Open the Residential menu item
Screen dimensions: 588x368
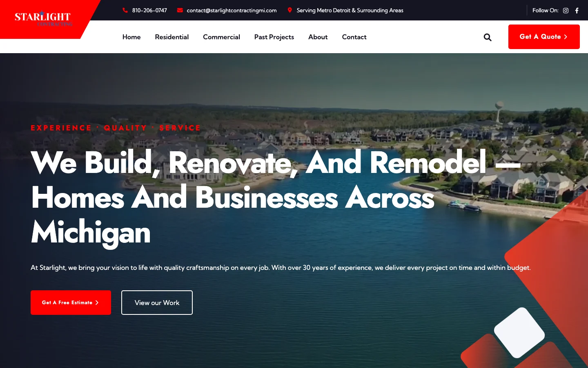(172, 37)
